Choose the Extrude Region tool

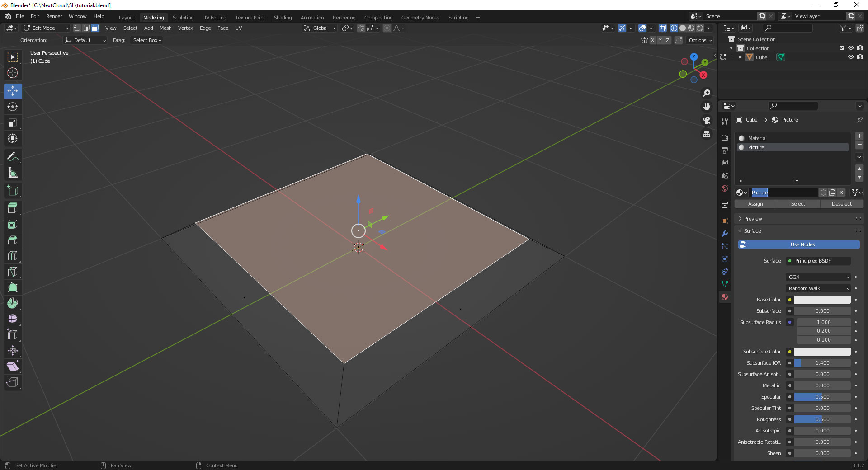click(13, 208)
